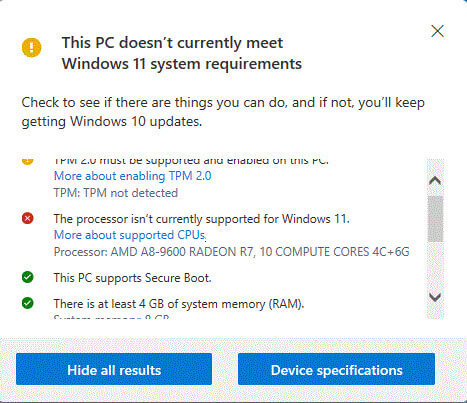The height and width of the screenshot is (403, 467).
Task: Click the scroll down arrow in results list
Action: (435, 297)
